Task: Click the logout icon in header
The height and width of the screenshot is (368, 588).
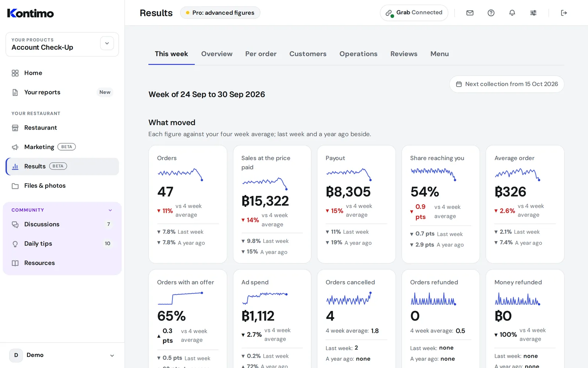Action: click(564, 13)
